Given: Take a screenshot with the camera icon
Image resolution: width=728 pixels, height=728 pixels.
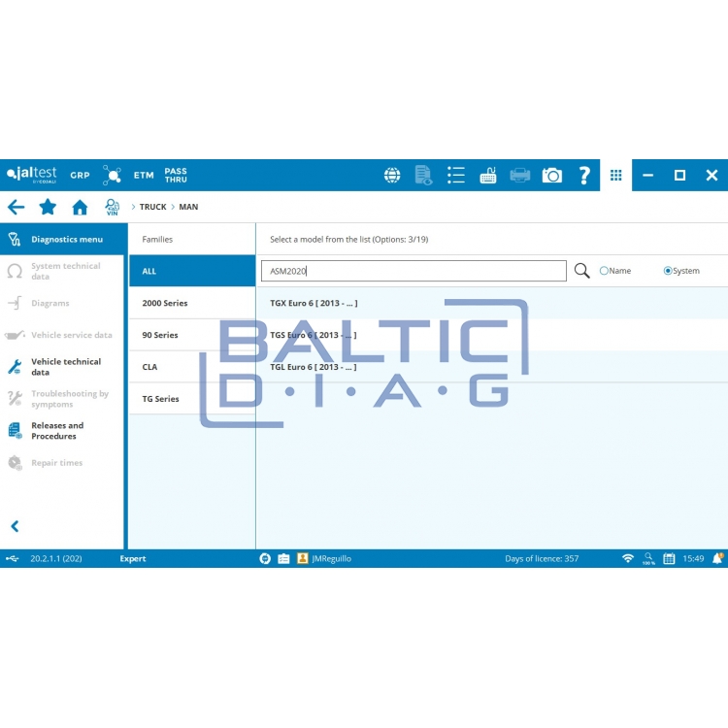Looking at the screenshot, I should coord(552,175).
